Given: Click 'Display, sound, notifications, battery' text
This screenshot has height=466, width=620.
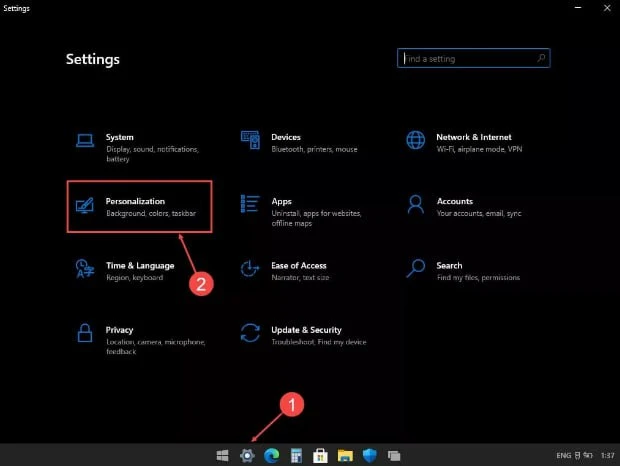Looking at the screenshot, I should [153, 154].
